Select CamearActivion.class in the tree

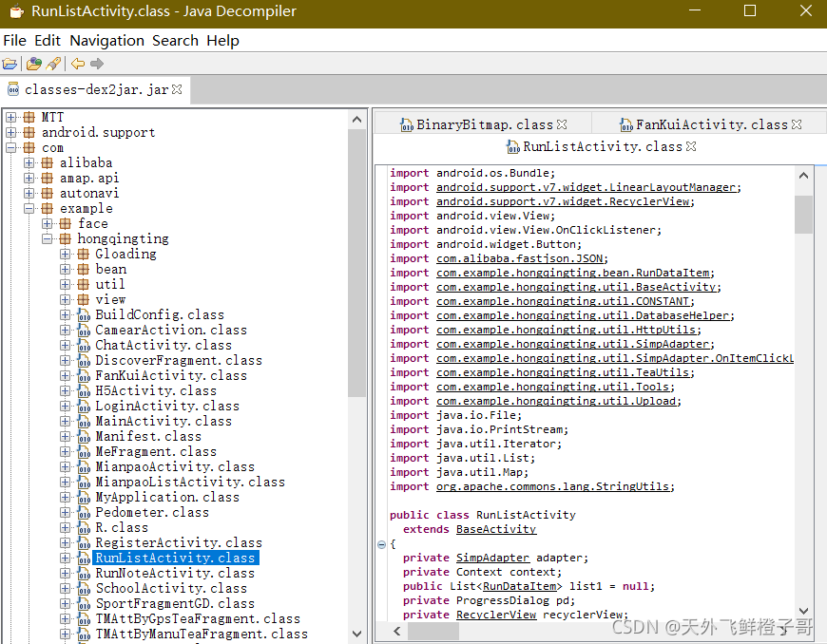click(171, 330)
